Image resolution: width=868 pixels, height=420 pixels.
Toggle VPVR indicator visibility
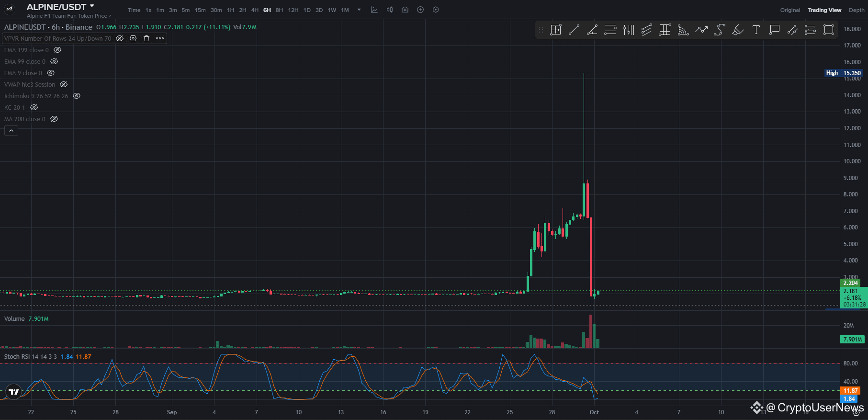coord(120,38)
